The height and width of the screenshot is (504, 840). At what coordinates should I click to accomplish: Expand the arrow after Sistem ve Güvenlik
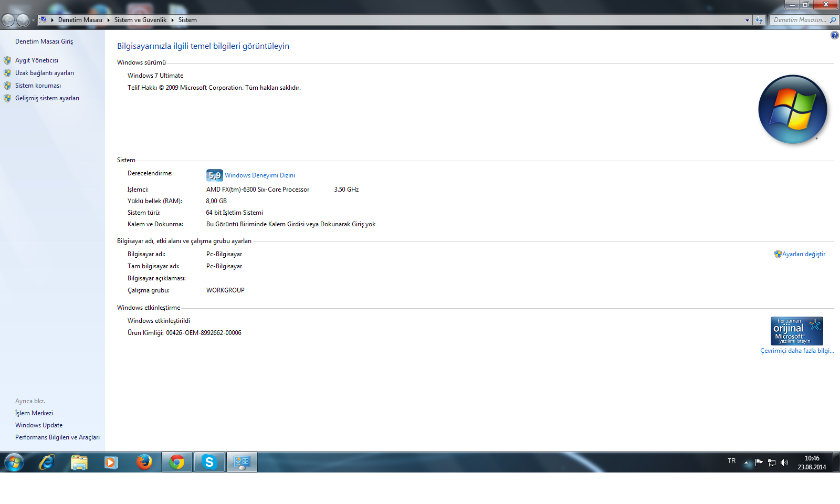tap(172, 20)
